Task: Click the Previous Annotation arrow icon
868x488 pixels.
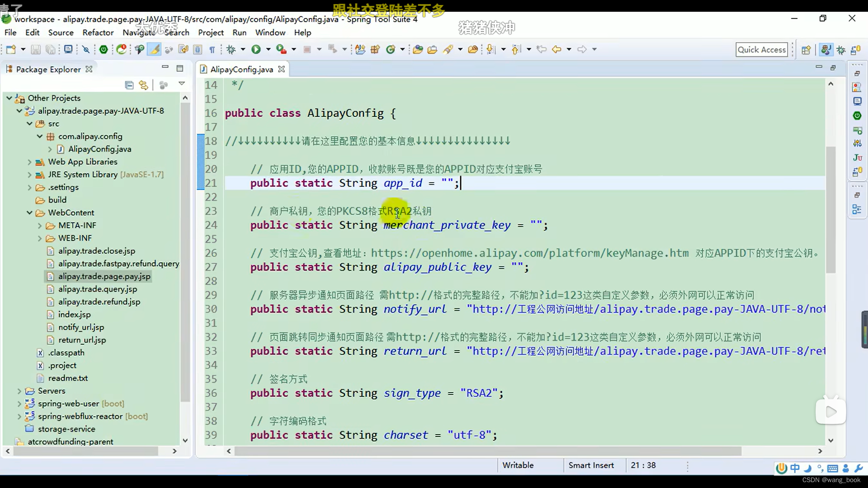Action: (x=516, y=49)
